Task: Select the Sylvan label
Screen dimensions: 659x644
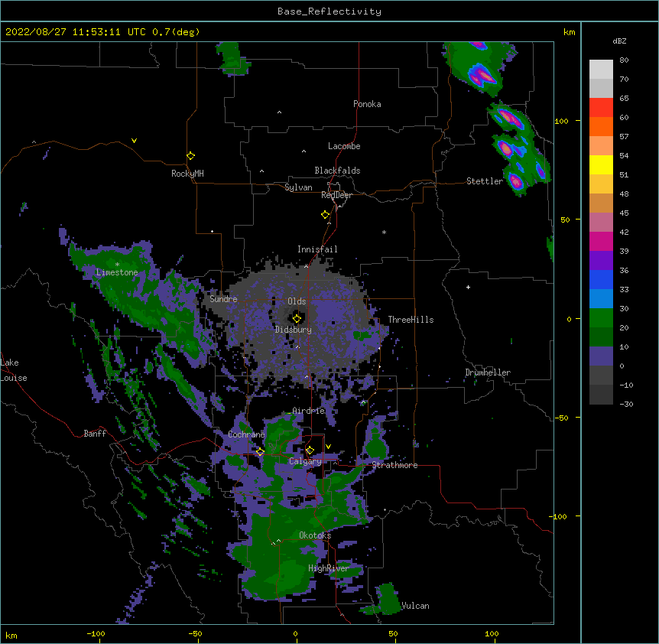Action: pyautogui.click(x=298, y=187)
